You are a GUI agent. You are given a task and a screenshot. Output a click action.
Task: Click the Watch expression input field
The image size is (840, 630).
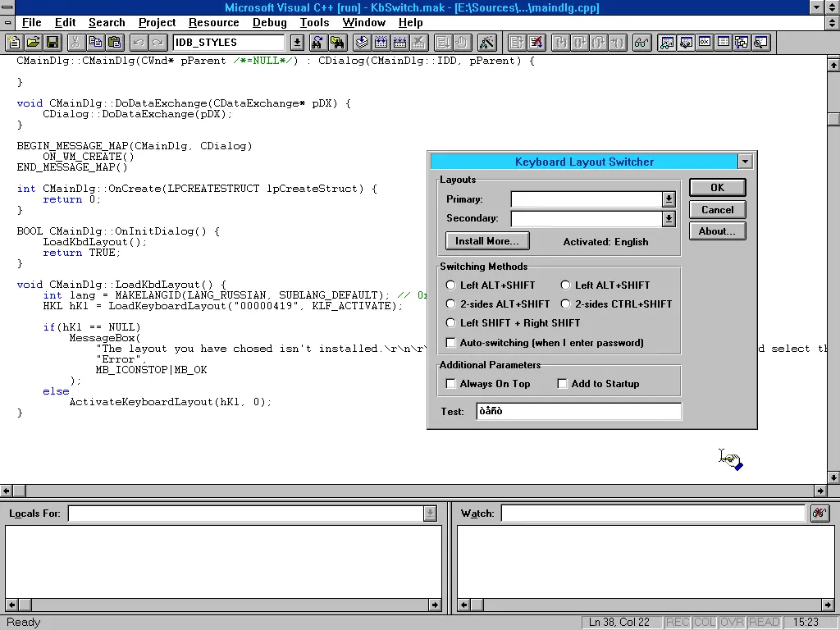click(x=653, y=514)
